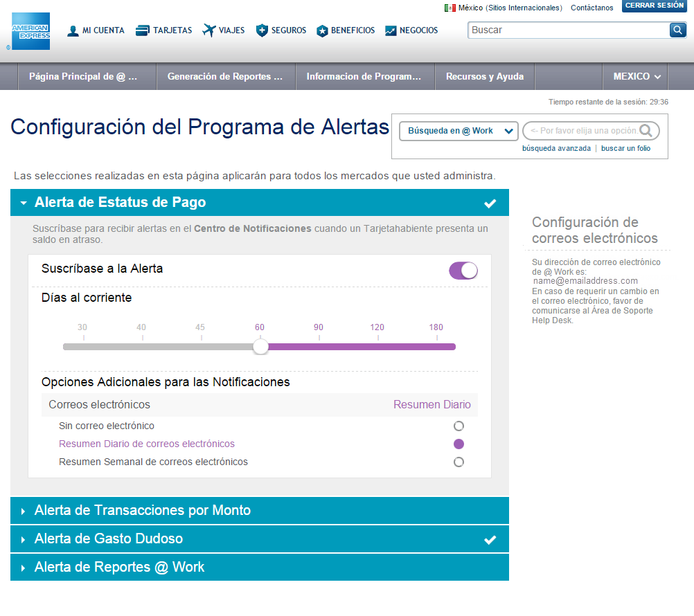Set slider to the 180 days mark

[x=437, y=347]
